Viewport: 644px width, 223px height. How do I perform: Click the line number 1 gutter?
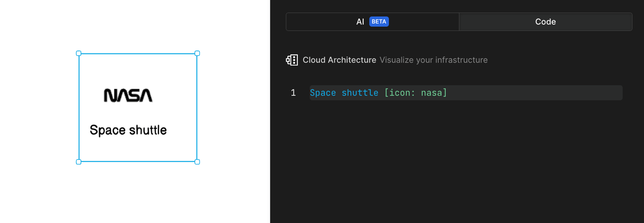(293, 93)
